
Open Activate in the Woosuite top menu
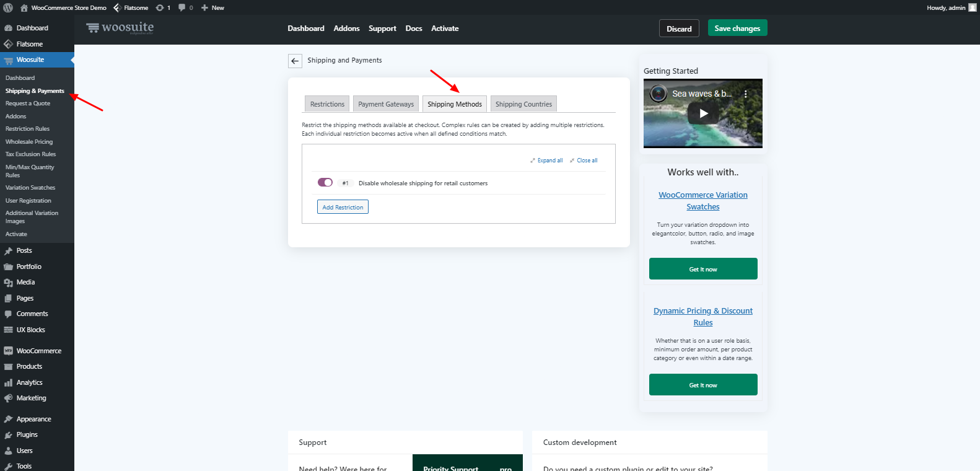tap(445, 29)
